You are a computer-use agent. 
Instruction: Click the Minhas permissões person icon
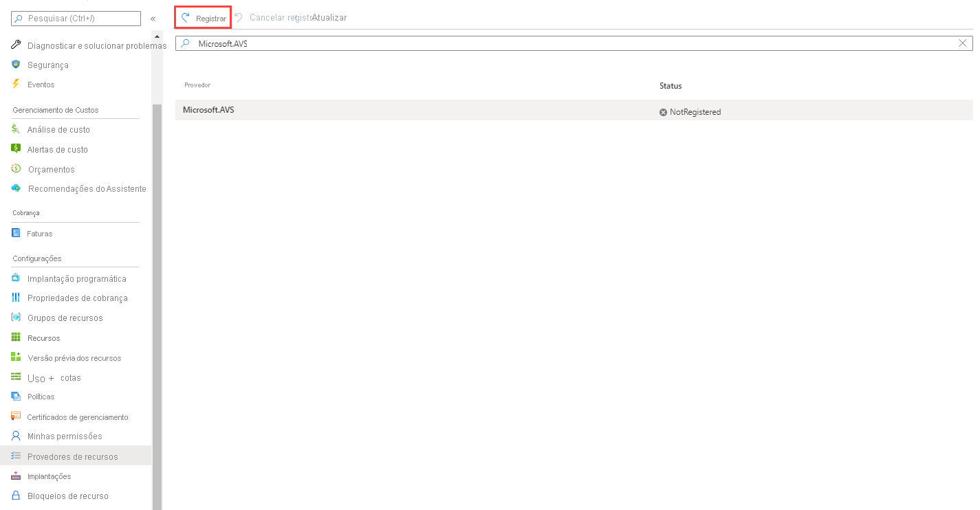coord(16,436)
